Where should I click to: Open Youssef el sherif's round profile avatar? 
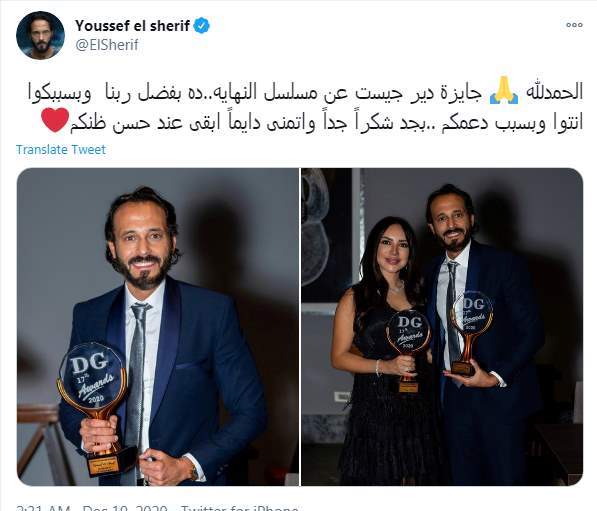[x=40, y=35]
